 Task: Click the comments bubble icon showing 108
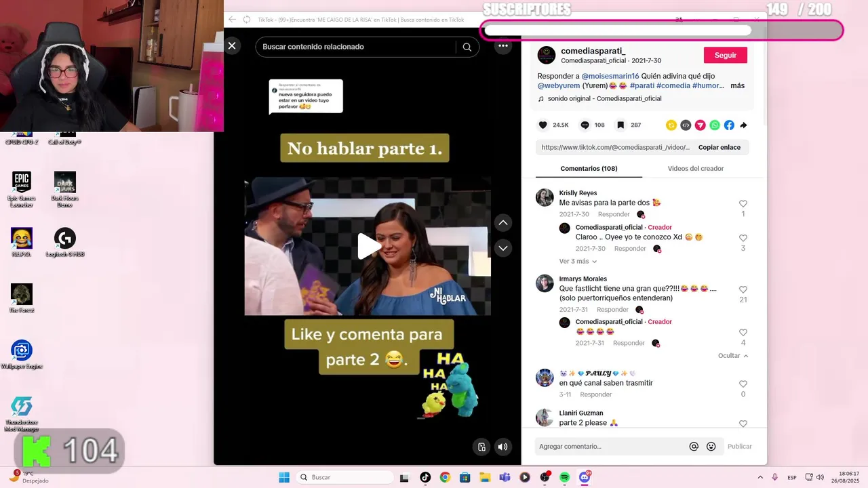click(x=585, y=125)
